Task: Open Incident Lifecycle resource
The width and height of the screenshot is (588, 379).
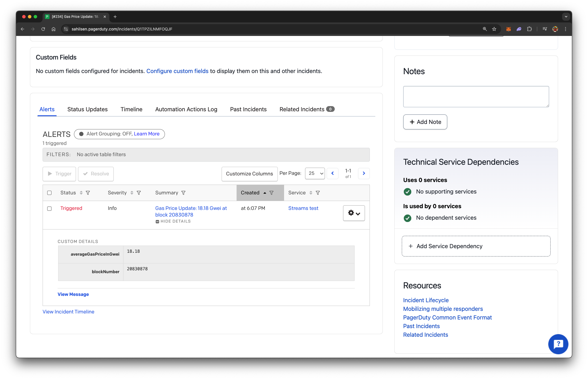Action: 426,300
